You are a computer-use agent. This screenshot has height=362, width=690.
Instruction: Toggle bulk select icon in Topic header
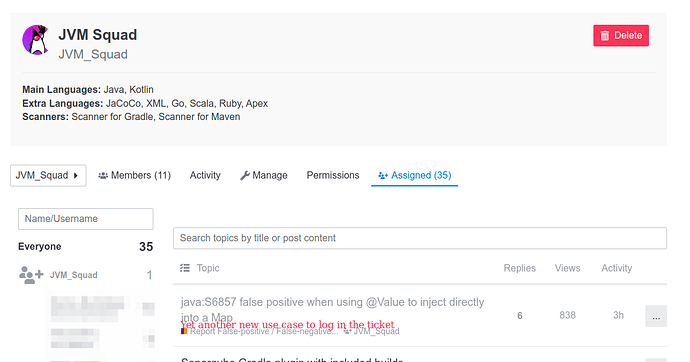(x=185, y=268)
